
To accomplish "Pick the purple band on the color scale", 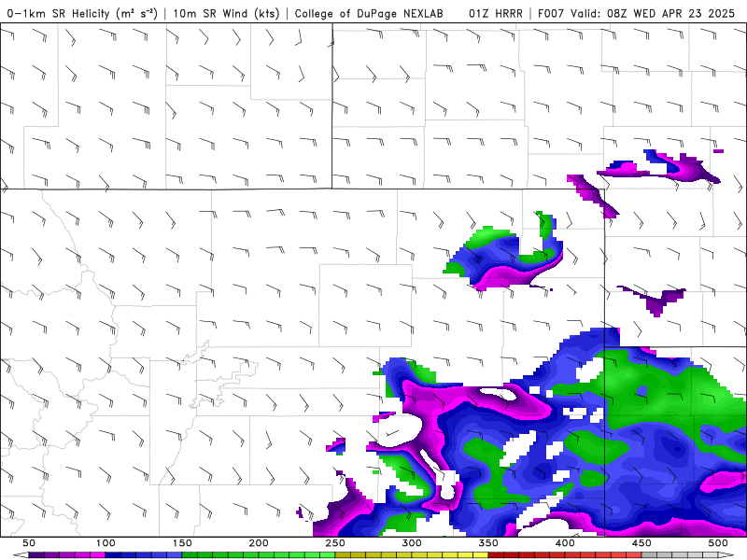I will pyautogui.click(x=66, y=555).
